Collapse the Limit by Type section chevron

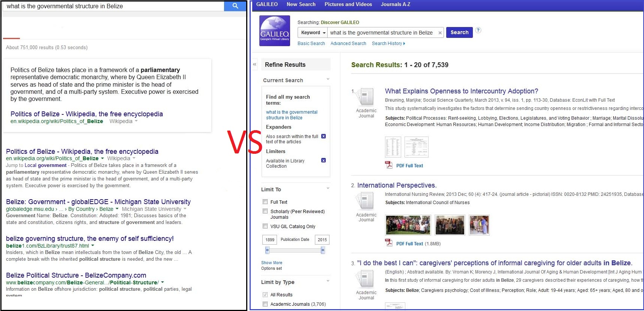[328, 281]
